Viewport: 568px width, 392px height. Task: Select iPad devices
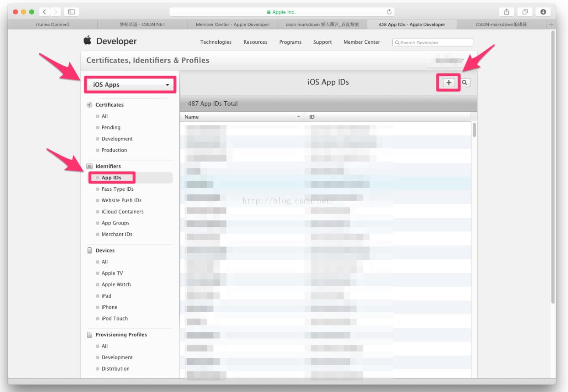(x=106, y=296)
